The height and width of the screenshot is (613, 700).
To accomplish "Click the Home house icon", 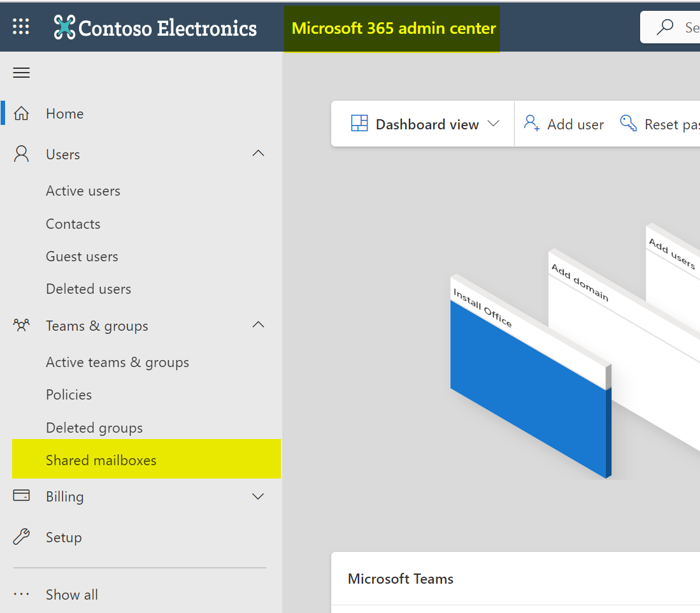I will [21, 113].
